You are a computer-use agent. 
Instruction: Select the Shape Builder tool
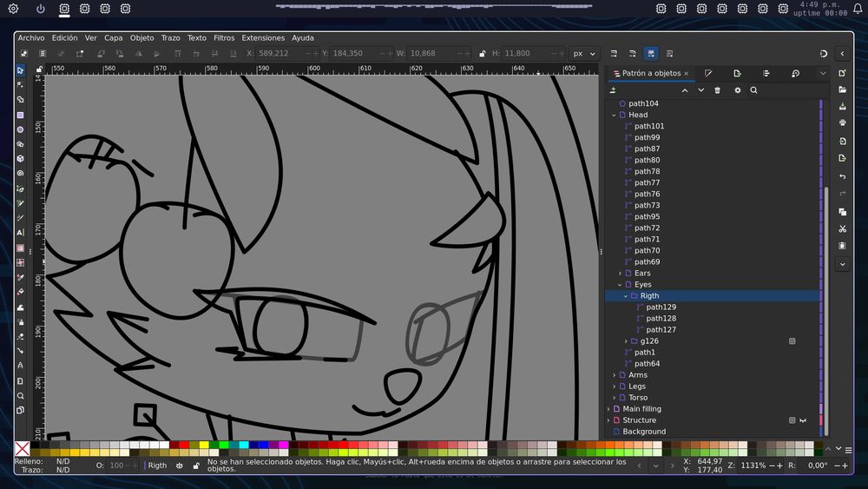point(21,100)
